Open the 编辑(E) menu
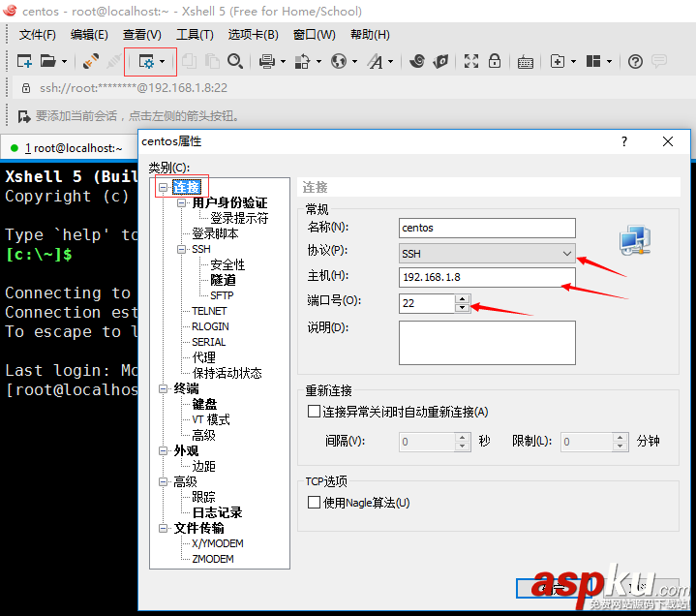Image resolution: width=696 pixels, height=616 pixels. pos(89,35)
